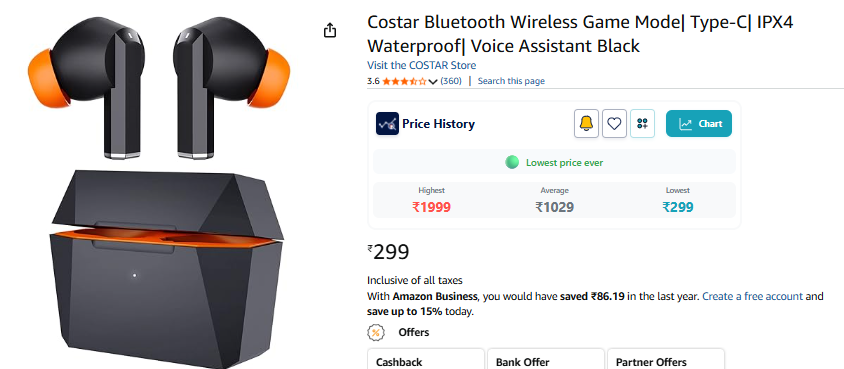Click the compare products grid icon

[642, 124]
